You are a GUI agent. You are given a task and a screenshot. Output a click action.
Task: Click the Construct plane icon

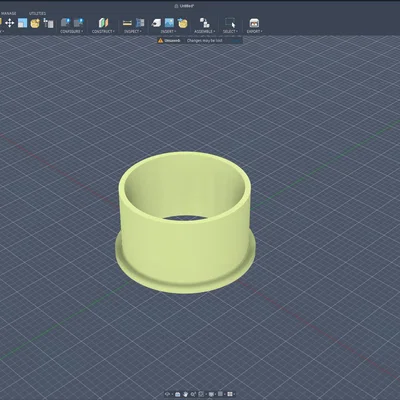click(103, 23)
